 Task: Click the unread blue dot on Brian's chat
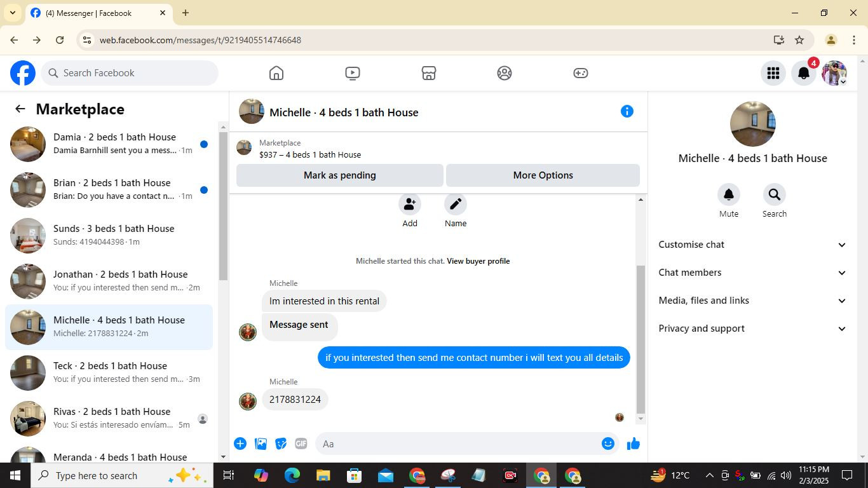click(204, 190)
